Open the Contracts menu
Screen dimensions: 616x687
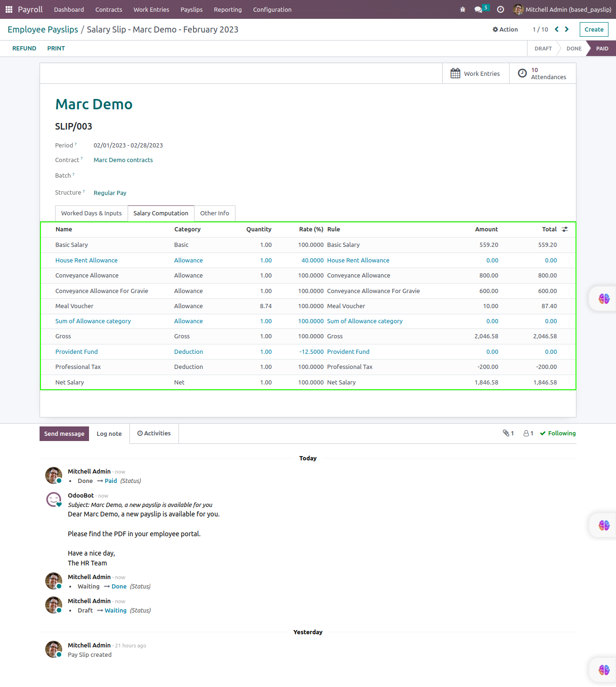coord(109,9)
